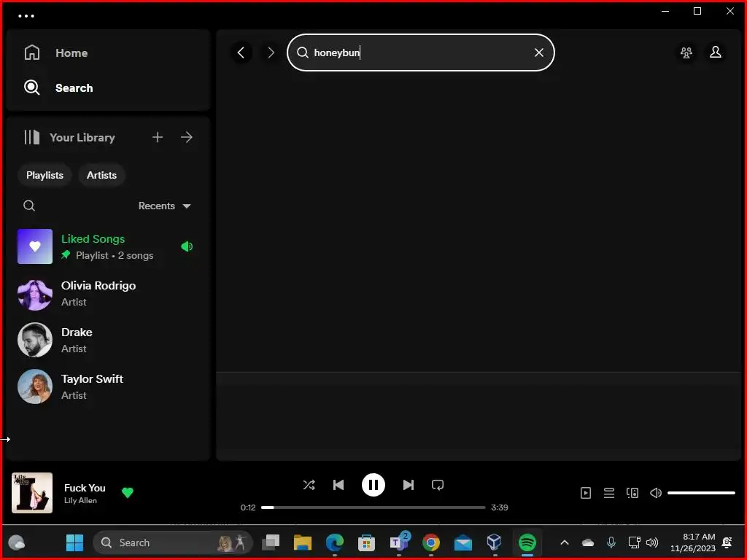This screenshot has width=747, height=560.
Task: Clear the search field with X
Action: (539, 52)
